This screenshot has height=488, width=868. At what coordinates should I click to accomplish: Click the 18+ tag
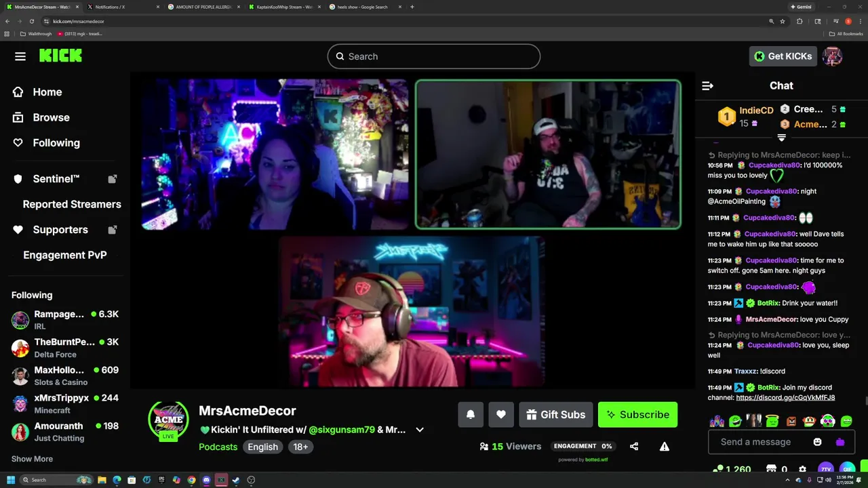(300, 447)
